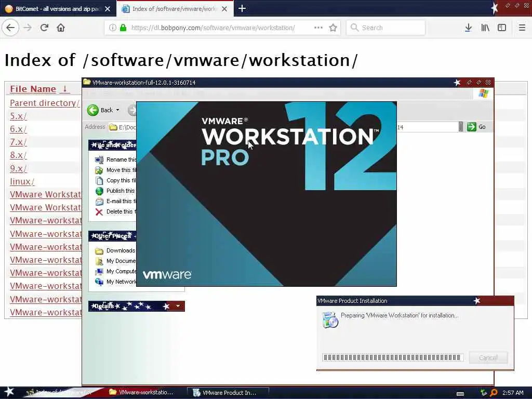The image size is (532, 399).
Task: Click Firefox's forward arrow button
Action: [28, 28]
